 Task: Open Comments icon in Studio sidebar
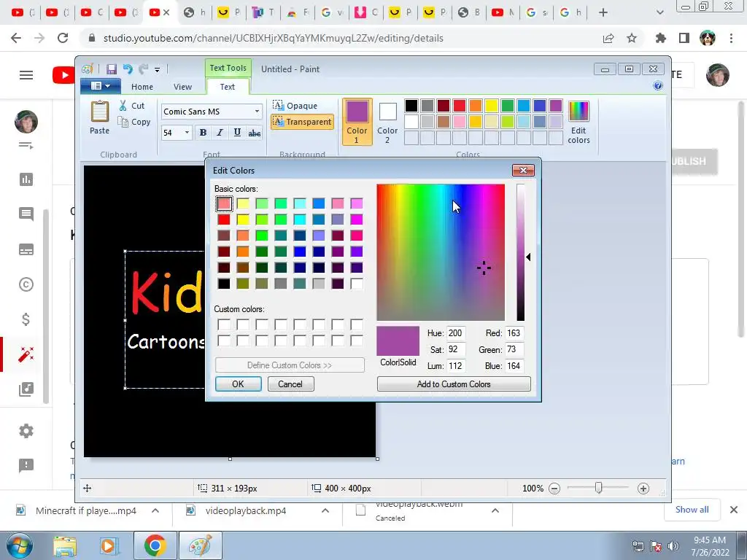26,214
